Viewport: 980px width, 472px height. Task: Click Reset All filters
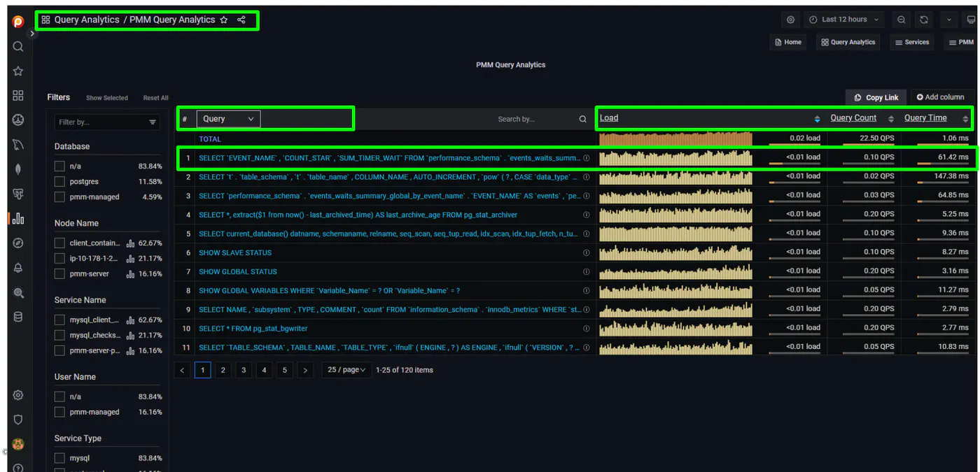(x=156, y=98)
